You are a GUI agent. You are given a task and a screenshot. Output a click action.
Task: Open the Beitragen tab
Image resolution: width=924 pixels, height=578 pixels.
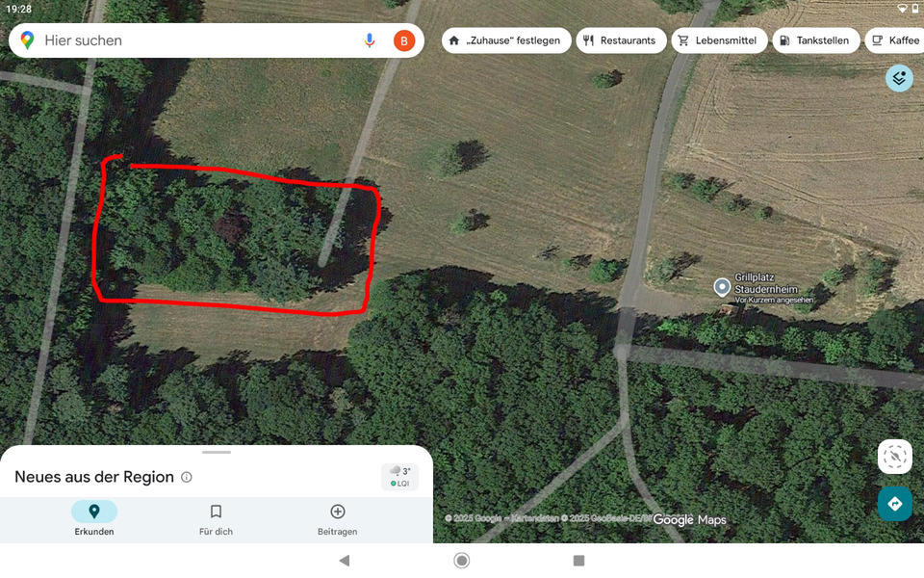(x=337, y=518)
